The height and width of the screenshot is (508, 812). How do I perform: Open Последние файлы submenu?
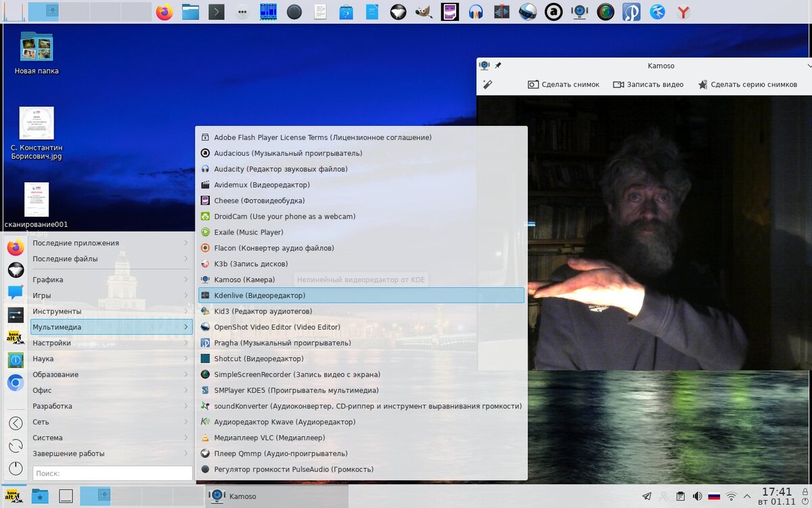112,259
